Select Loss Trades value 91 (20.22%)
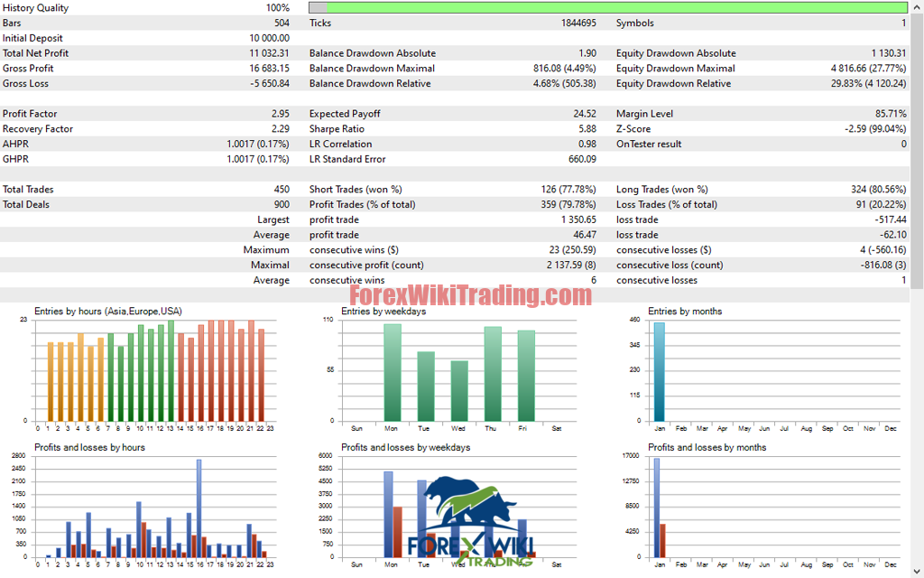 coord(881,205)
